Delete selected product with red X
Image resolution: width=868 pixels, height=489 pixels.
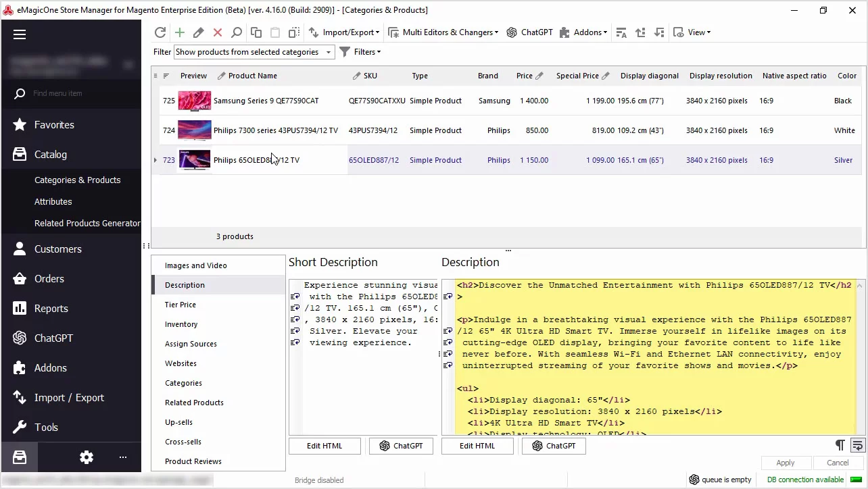[218, 32]
